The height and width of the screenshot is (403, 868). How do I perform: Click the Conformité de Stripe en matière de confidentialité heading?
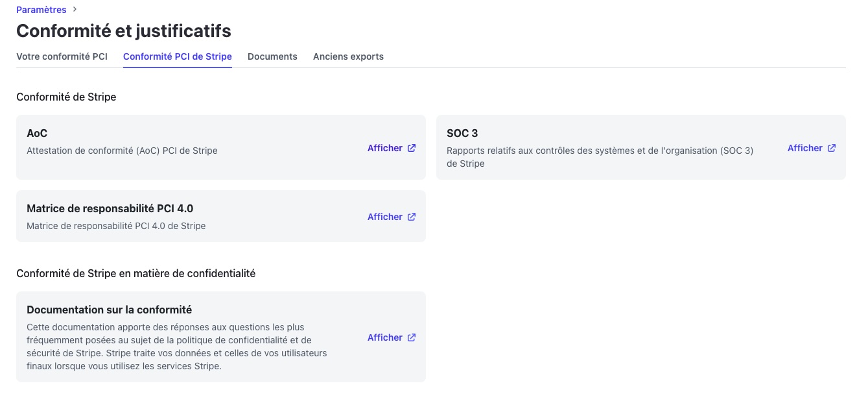coord(136,273)
